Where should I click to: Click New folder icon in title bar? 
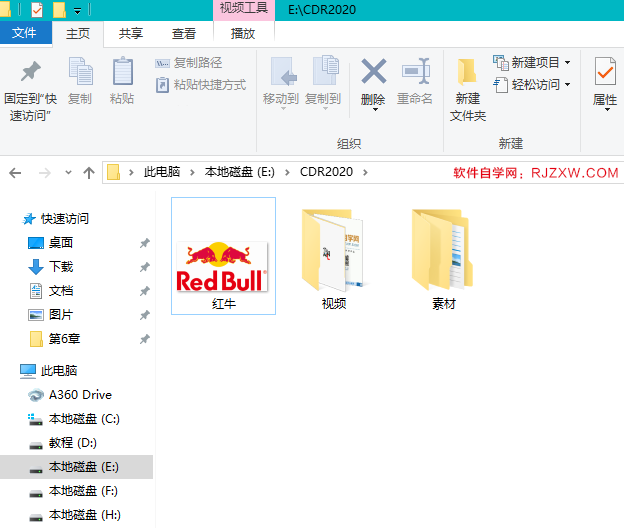pyautogui.click(x=59, y=10)
